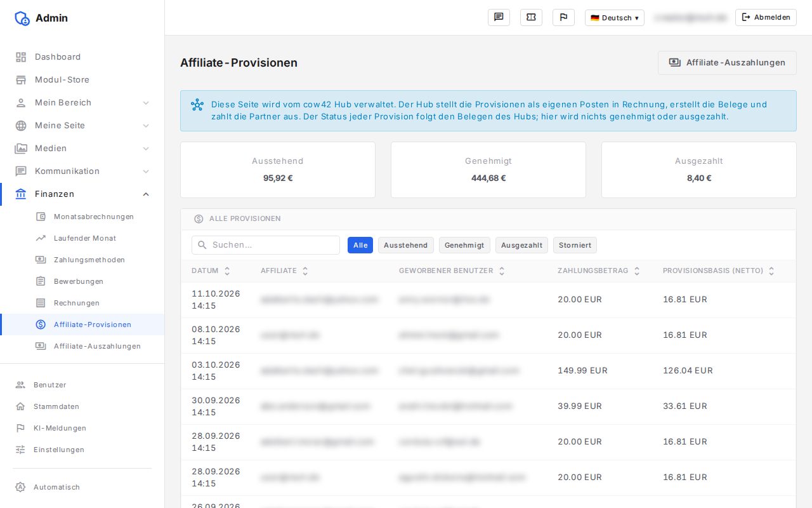Sort table by Datum column

211,271
